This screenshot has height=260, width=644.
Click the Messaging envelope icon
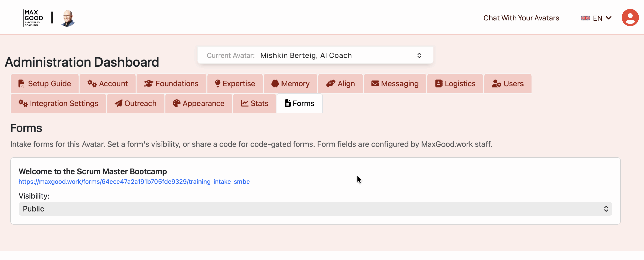coord(375,83)
